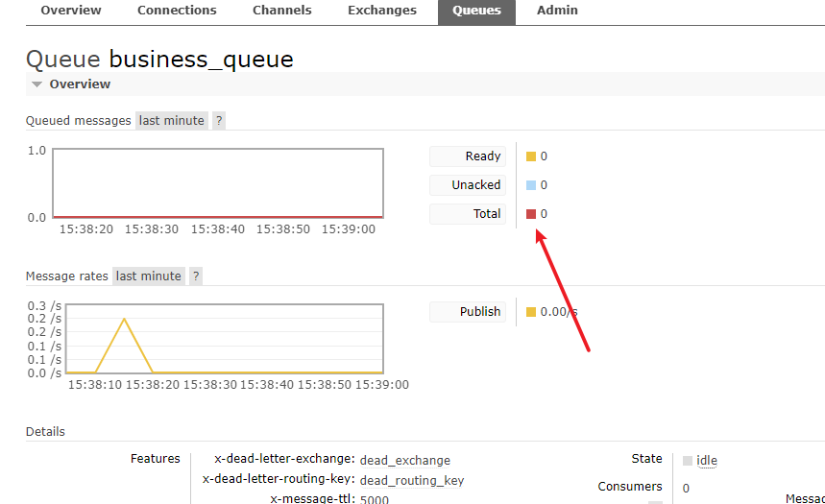Image resolution: width=825 pixels, height=504 pixels.
Task: Open the Exchanges tab
Action: click(x=382, y=11)
